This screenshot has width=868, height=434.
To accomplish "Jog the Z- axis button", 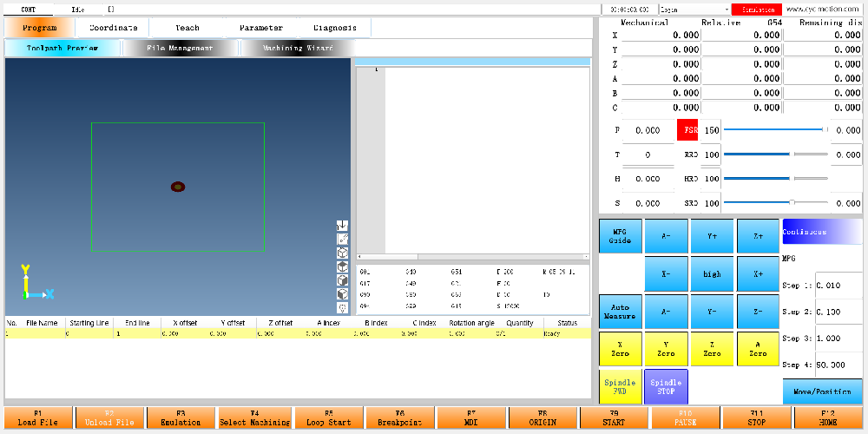I will (758, 312).
